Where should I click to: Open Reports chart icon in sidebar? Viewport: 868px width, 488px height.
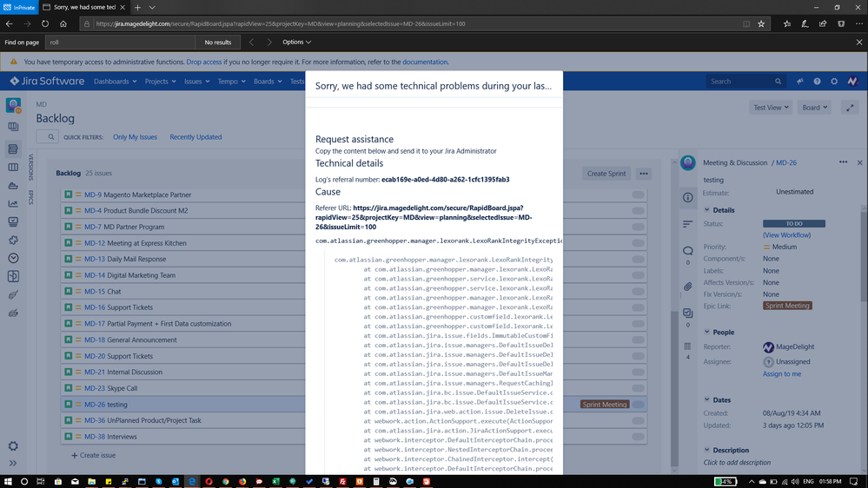click(x=13, y=203)
